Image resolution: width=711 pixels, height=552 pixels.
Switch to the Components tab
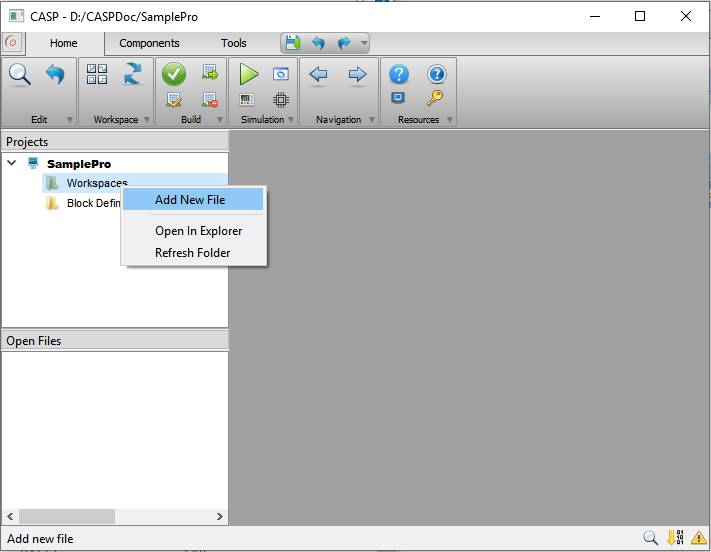149,43
